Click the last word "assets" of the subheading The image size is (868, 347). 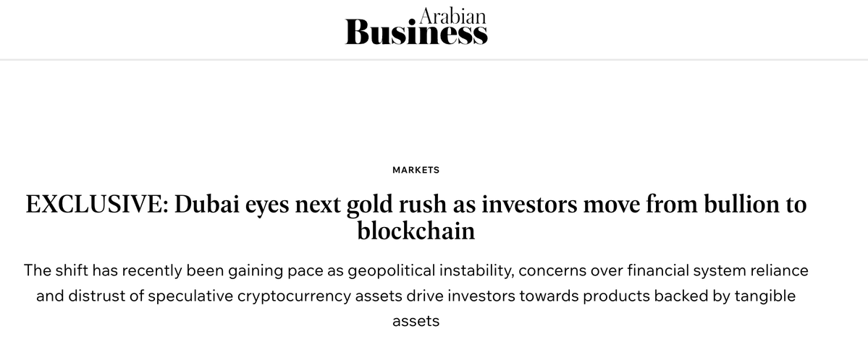(416, 321)
